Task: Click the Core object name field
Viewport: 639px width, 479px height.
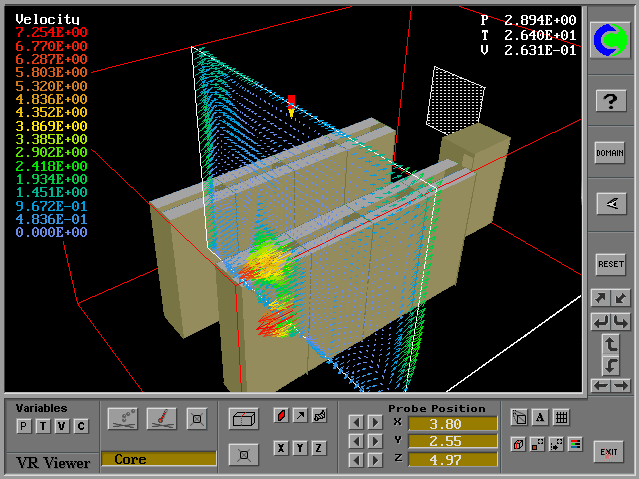Action: coord(158,459)
